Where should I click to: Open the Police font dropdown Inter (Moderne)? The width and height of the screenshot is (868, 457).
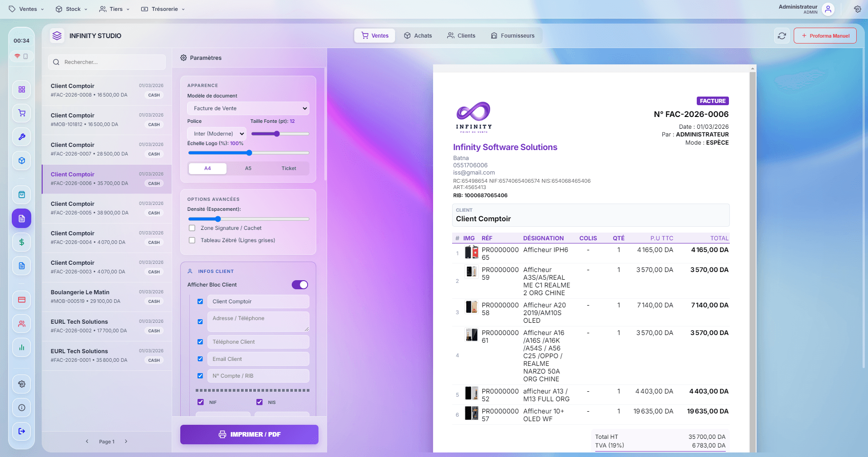click(216, 133)
